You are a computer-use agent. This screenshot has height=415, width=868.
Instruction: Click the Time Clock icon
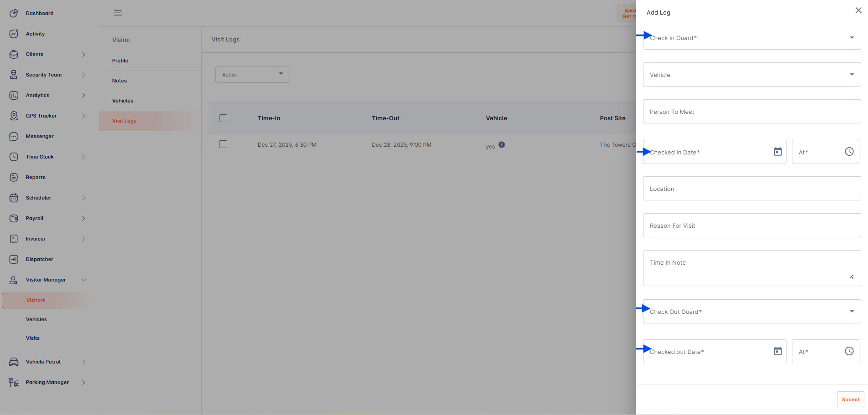tap(14, 157)
